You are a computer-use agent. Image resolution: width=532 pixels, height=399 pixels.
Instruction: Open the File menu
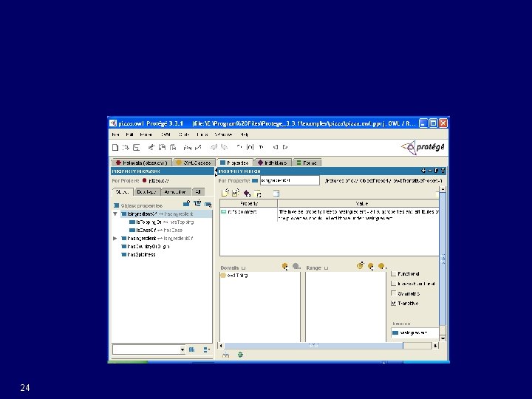pyautogui.click(x=116, y=134)
